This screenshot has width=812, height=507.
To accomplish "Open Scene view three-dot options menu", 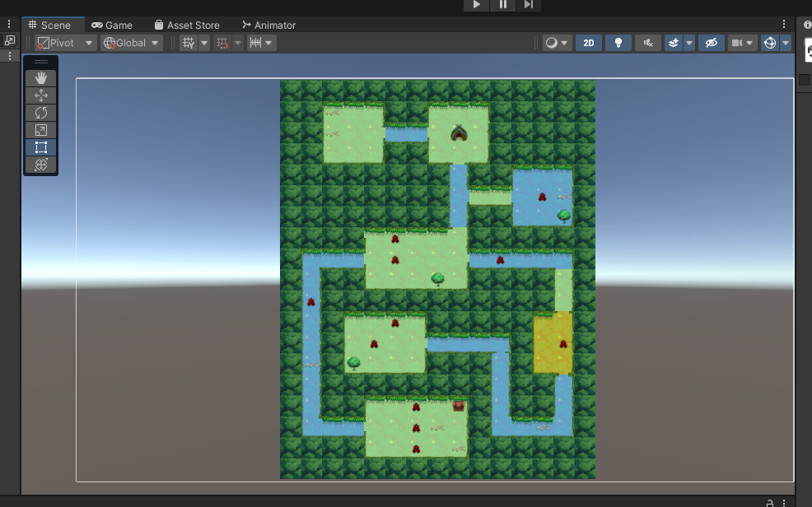I will 783,25.
